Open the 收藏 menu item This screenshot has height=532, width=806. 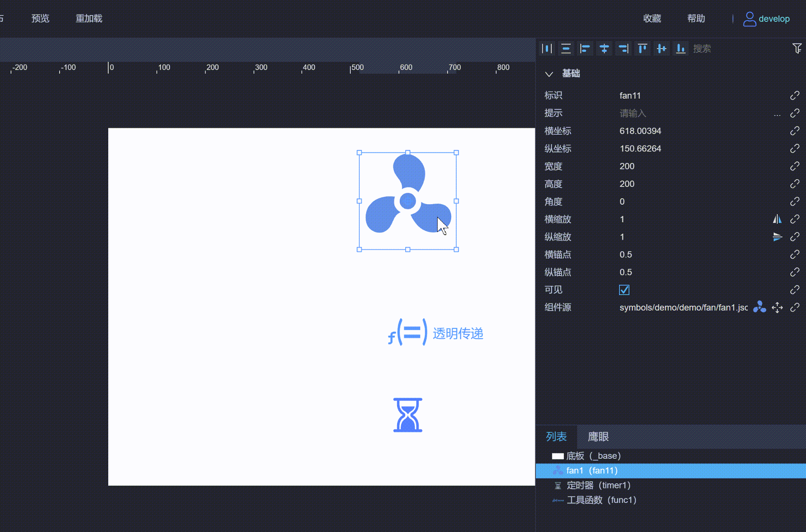pyautogui.click(x=652, y=19)
